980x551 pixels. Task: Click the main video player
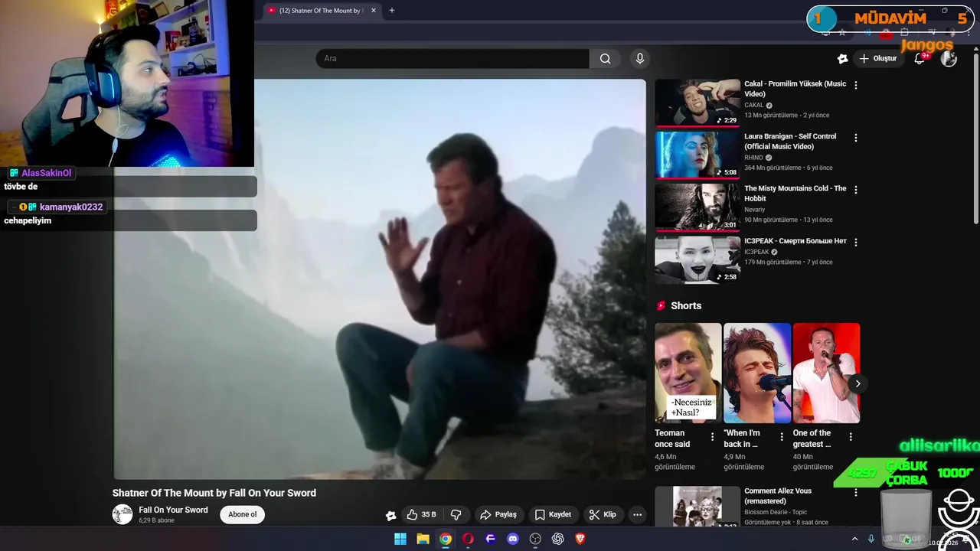point(380,279)
